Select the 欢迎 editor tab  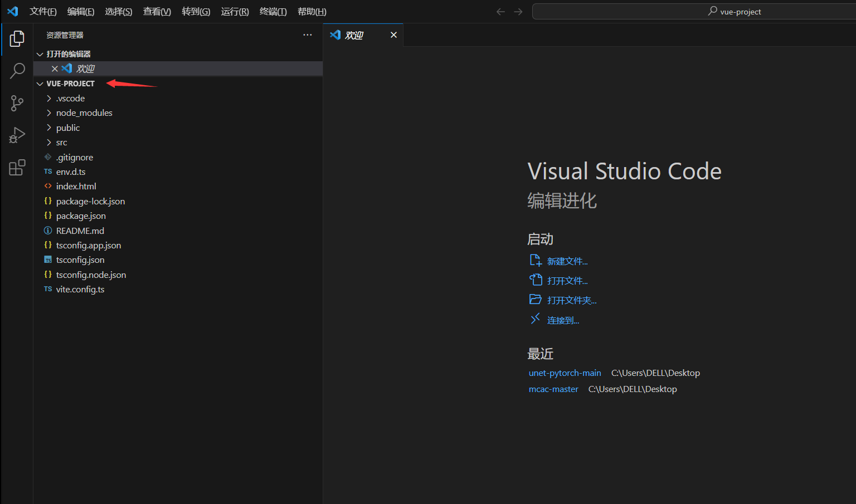pyautogui.click(x=363, y=35)
